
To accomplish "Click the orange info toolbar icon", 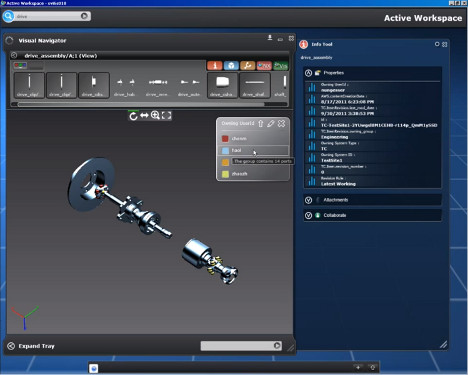I will click(215, 66).
